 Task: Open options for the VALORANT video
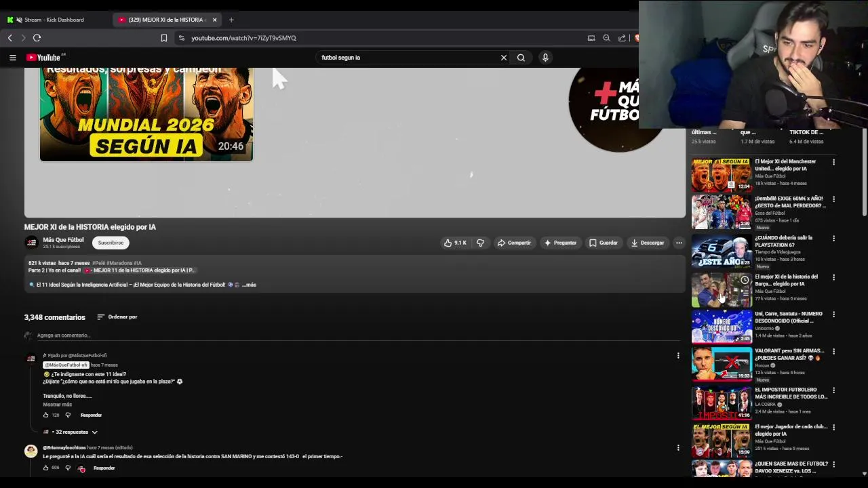point(833,352)
